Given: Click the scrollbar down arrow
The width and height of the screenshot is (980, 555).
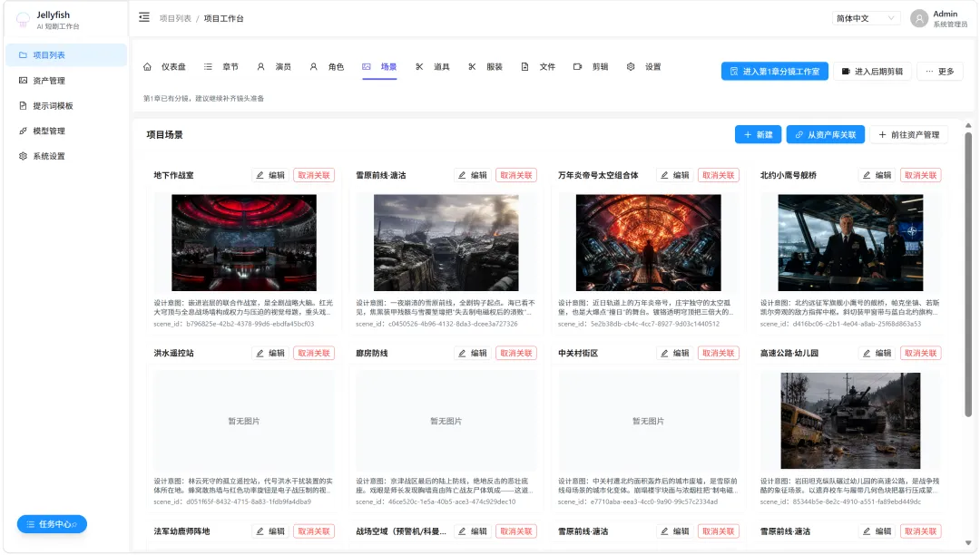Looking at the screenshot, I should coord(968,543).
